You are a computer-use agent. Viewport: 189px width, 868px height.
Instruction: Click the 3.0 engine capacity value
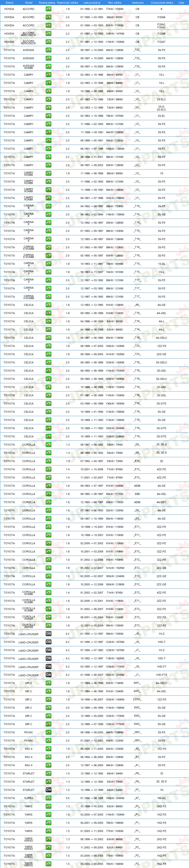click(x=68, y=798)
